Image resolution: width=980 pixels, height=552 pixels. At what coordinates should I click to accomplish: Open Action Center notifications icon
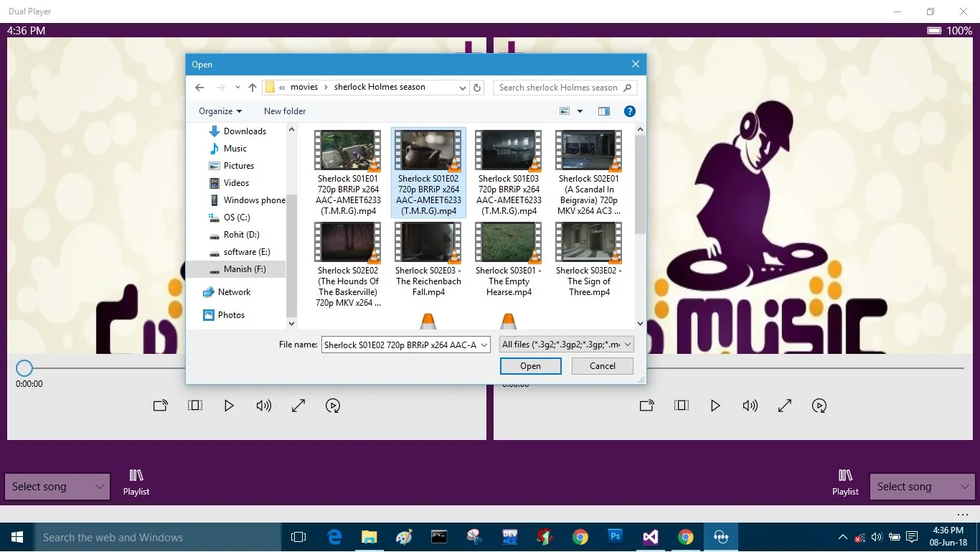(912, 537)
